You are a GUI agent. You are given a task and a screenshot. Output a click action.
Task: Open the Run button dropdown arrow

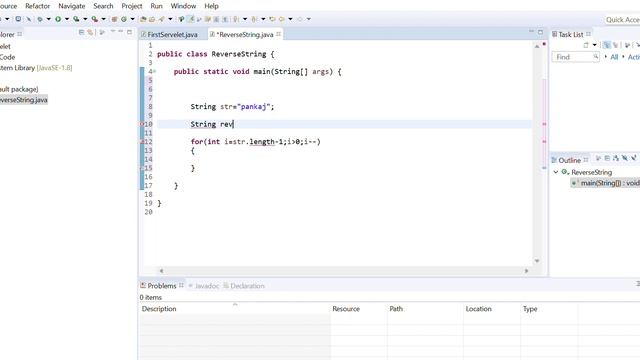(x=67, y=19)
